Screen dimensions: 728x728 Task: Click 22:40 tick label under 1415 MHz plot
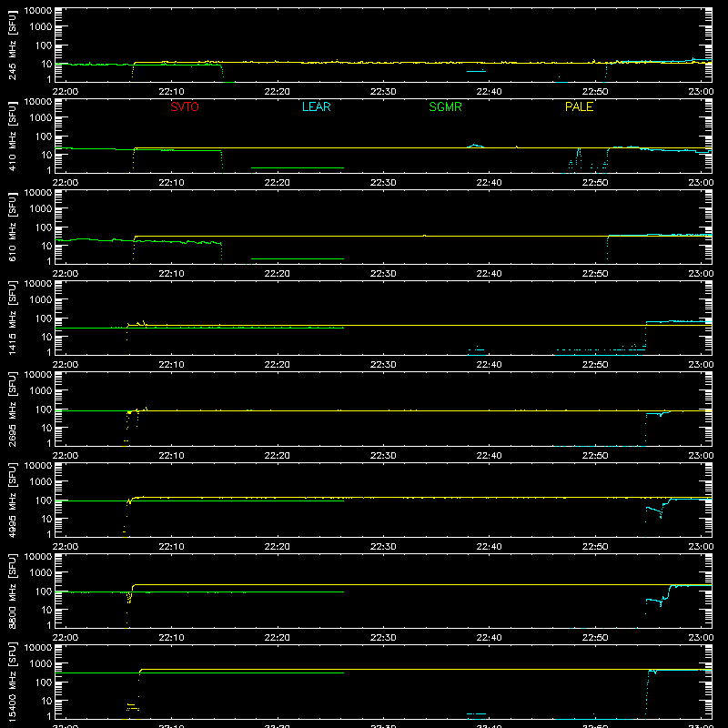489,365
